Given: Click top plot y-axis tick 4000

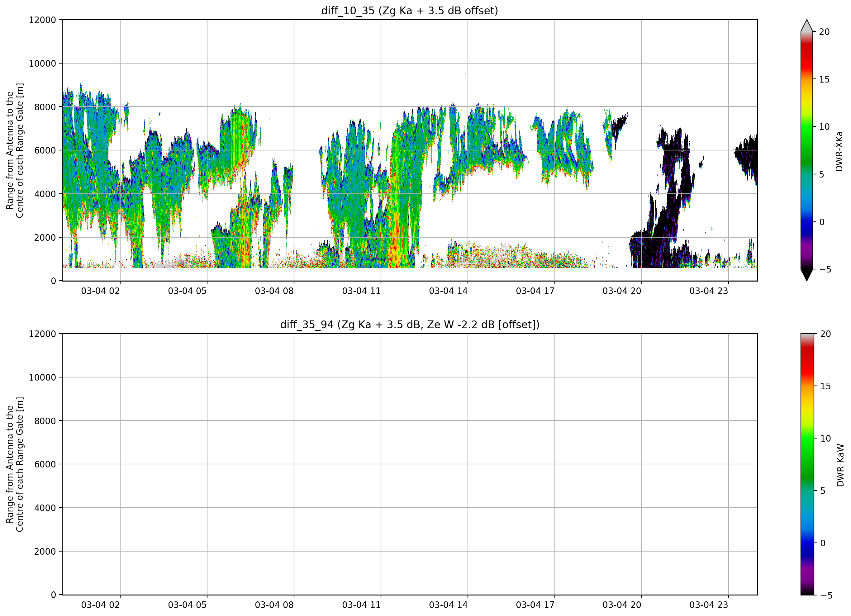Looking at the screenshot, I should [x=45, y=194].
